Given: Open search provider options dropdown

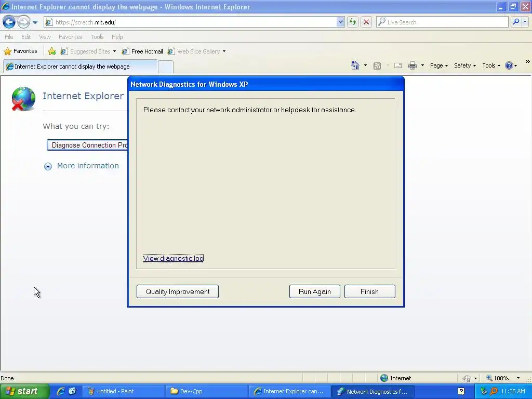Looking at the screenshot, I should pyautogui.click(x=525, y=22).
